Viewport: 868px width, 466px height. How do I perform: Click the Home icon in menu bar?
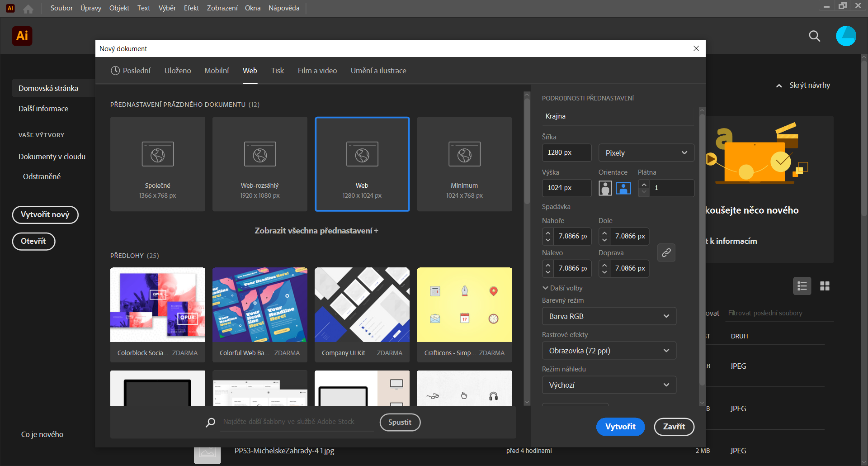click(x=28, y=9)
